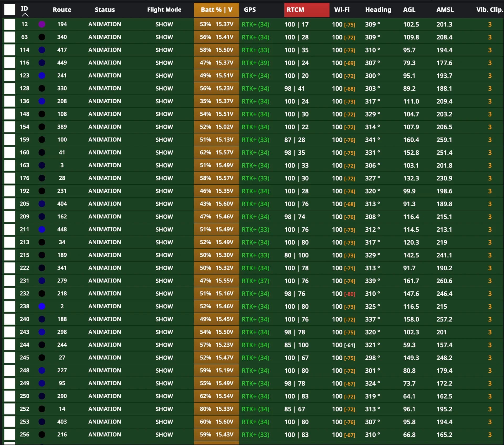Click route number 417
Viewport: 504px width, 445px height.
62,50
